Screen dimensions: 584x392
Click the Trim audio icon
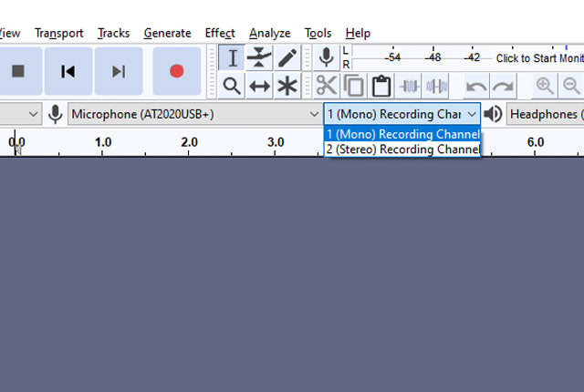[x=410, y=86]
